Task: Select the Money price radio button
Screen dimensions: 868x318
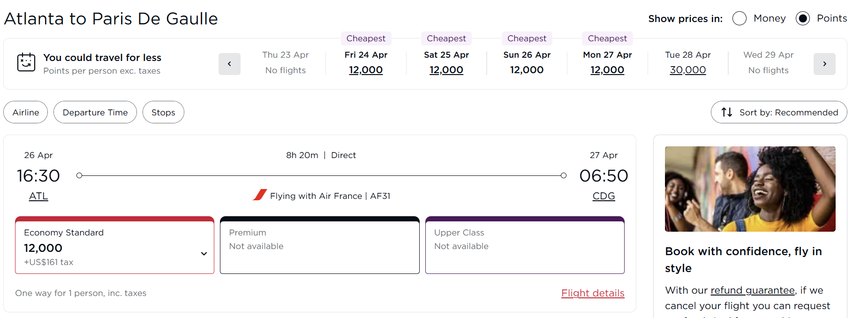Action: point(740,19)
